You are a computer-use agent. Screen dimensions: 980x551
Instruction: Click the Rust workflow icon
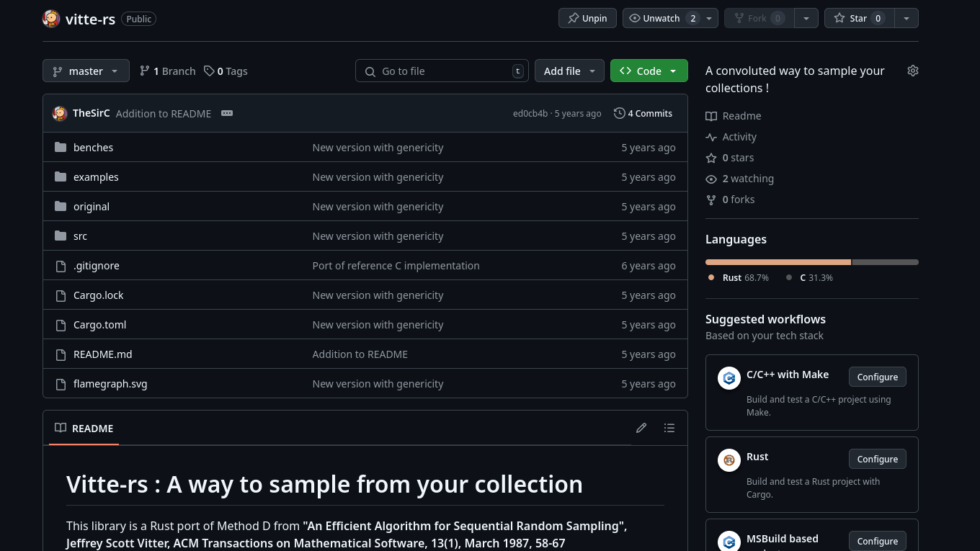click(x=729, y=460)
